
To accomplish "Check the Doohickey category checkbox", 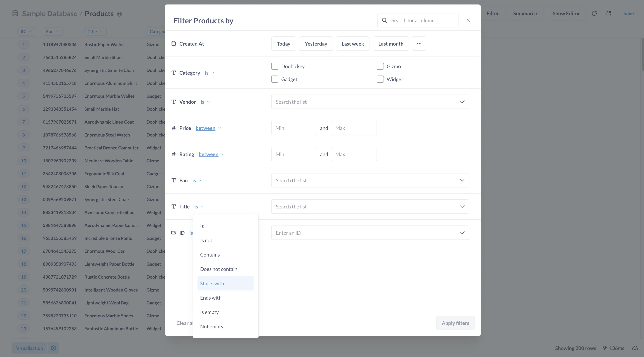I will (274, 66).
